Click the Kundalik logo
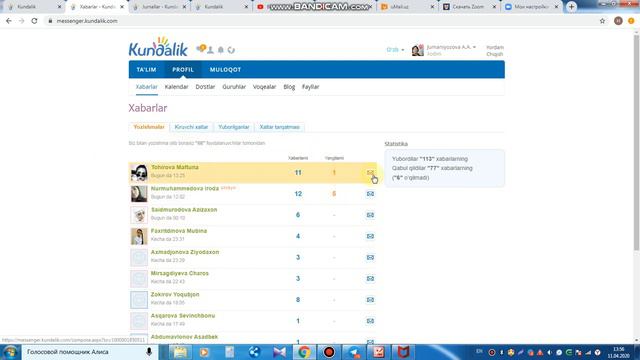Screen dimensions: 640x360 click(x=158, y=47)
